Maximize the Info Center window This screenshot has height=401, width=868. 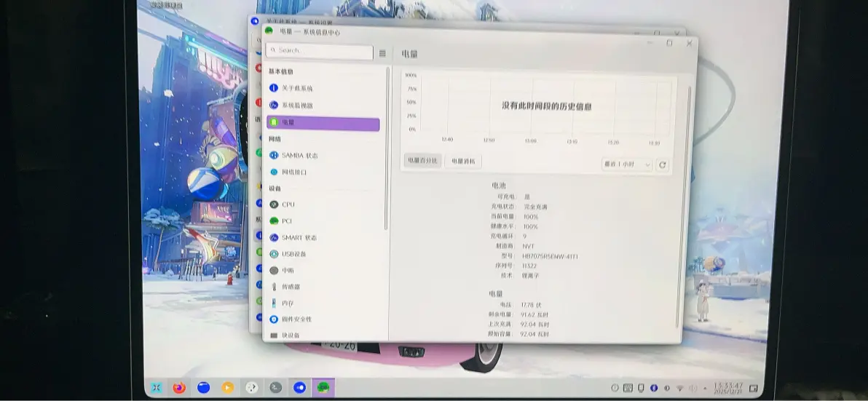(x=669, y=43)
